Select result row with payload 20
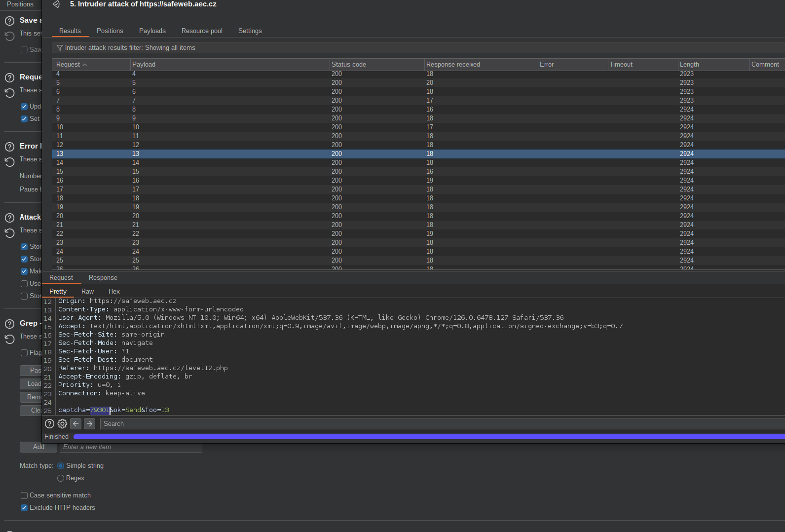The image size is (785, 532). pos(418,216)
